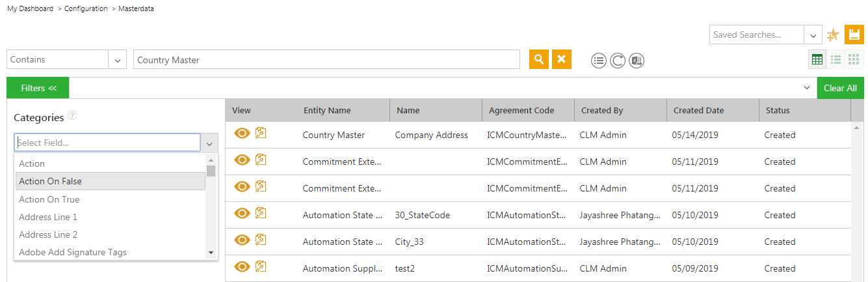Switch to the list view layout

[x=835, y=59]
